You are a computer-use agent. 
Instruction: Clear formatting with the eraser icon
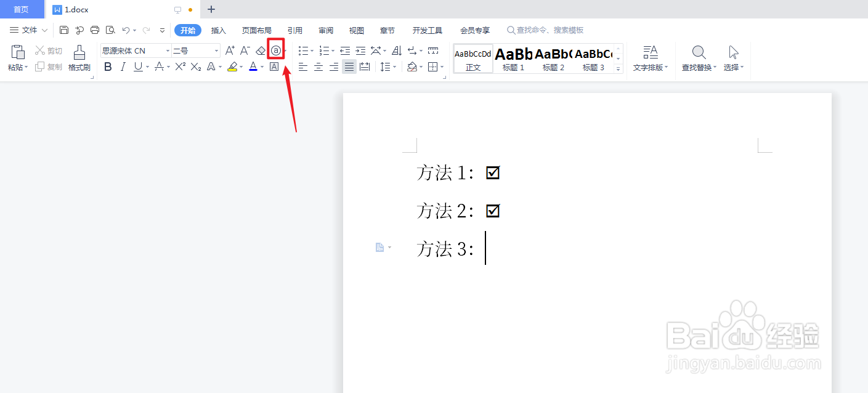pos(260,50)
